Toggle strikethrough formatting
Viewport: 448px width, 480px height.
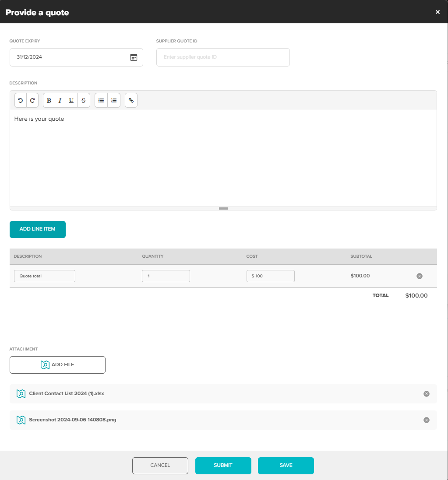coord(84,100)
